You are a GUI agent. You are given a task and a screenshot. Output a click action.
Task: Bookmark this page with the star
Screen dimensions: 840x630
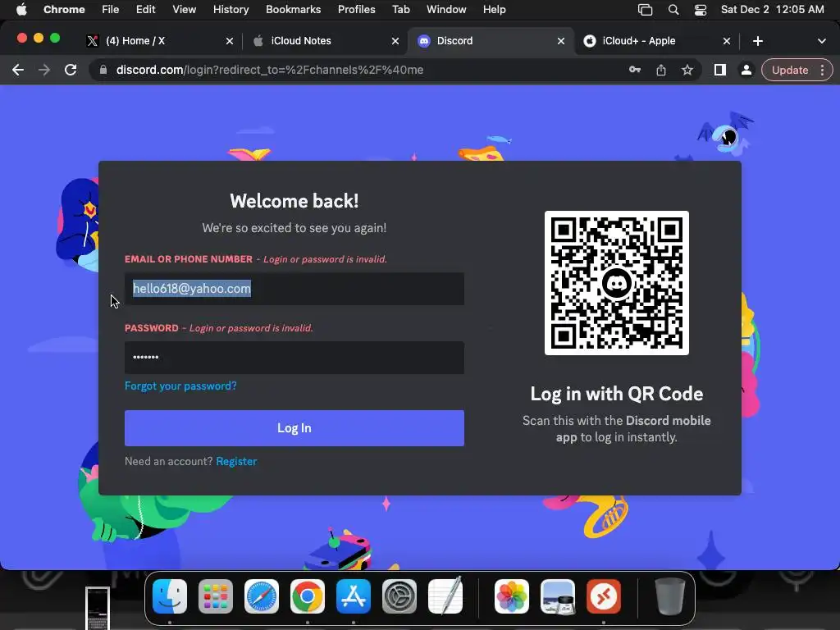point(687,71)
